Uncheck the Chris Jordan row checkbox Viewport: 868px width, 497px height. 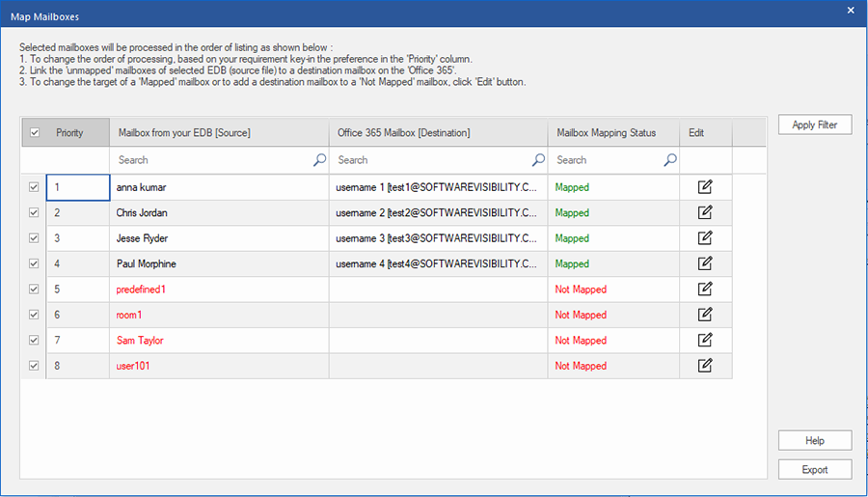(34, 212)
